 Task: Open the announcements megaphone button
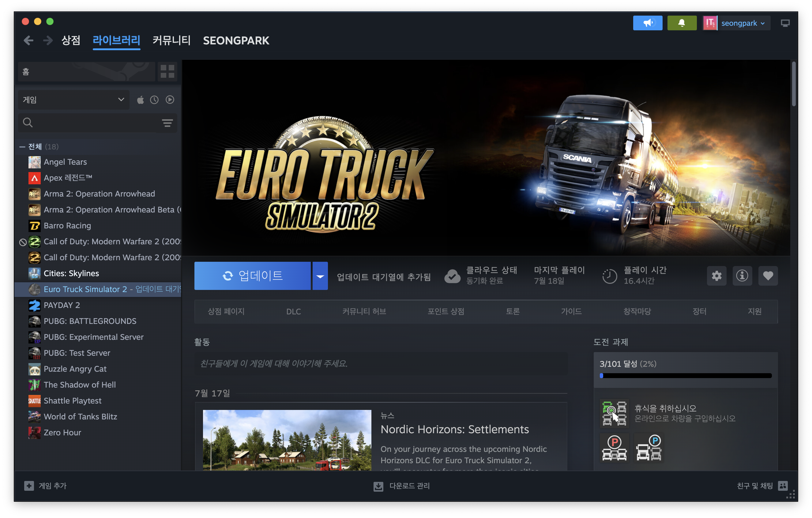pos(648,23)
